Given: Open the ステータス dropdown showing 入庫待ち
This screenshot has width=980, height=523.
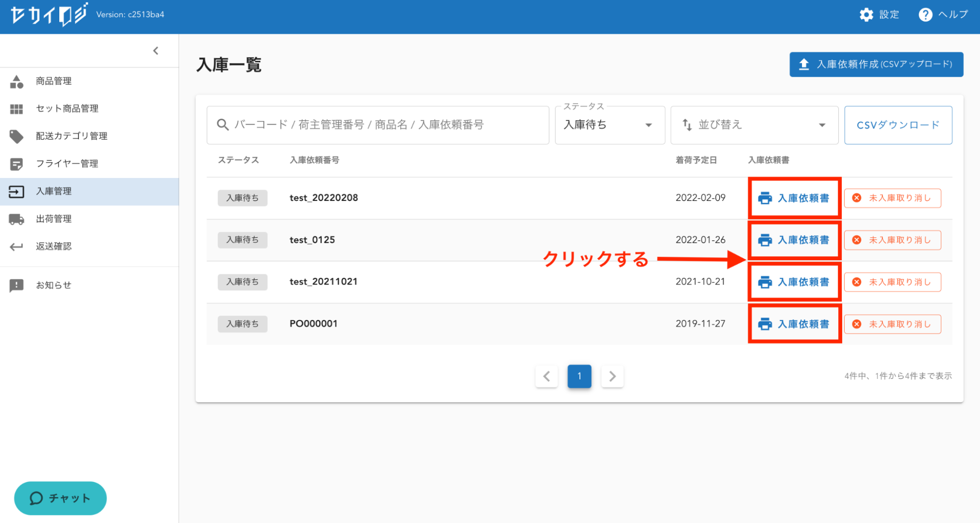Looking at the screenshot, I should tap(609, 125).
